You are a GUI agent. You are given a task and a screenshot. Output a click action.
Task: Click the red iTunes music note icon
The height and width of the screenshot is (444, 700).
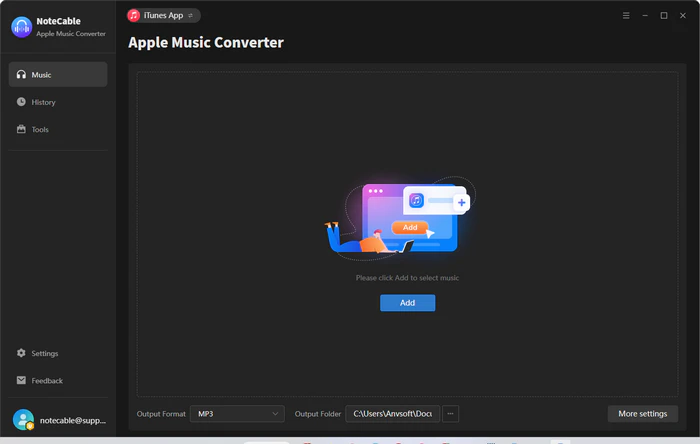(133, 16)
